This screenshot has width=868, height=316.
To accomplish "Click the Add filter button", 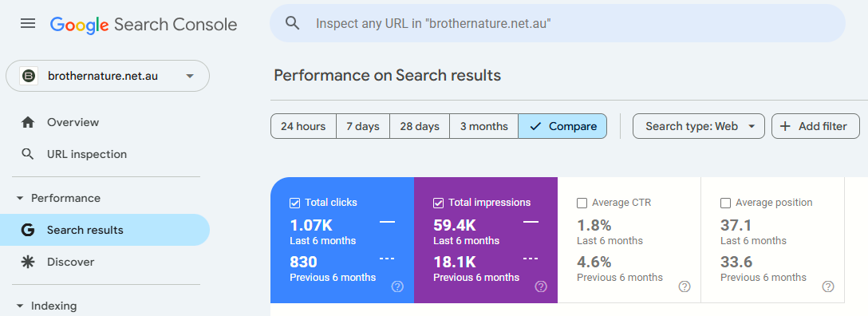I will point(815,126).
